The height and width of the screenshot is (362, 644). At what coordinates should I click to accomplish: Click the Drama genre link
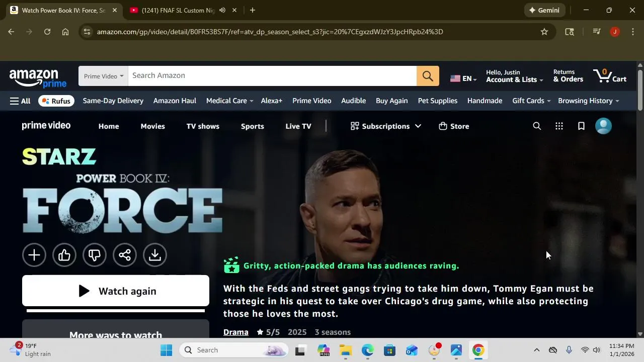click(x=236, y=332)
